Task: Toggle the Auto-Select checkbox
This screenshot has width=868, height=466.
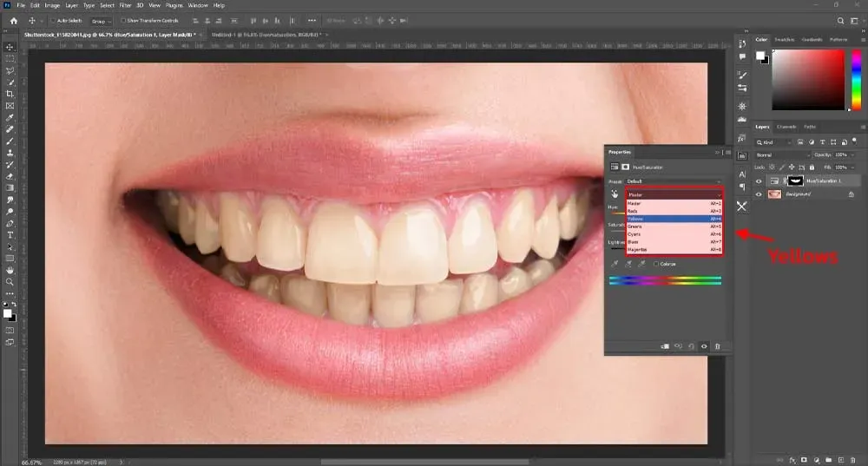Action: [x=53, y=21]
